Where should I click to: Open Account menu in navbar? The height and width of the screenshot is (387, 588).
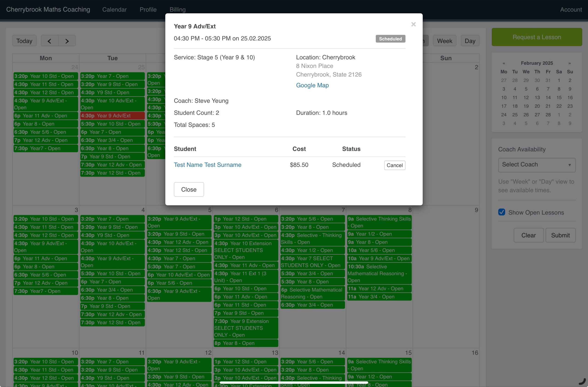[x=571, y=10]
